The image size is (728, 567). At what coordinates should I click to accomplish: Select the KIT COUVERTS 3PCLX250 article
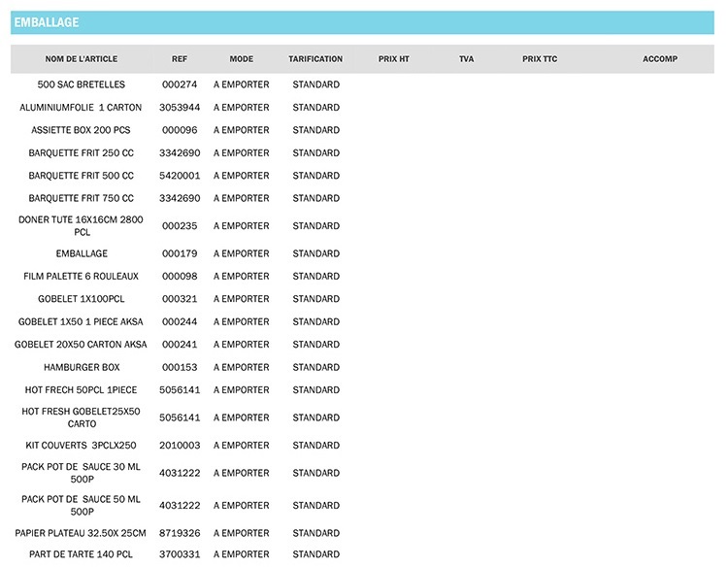pos(81,446)
